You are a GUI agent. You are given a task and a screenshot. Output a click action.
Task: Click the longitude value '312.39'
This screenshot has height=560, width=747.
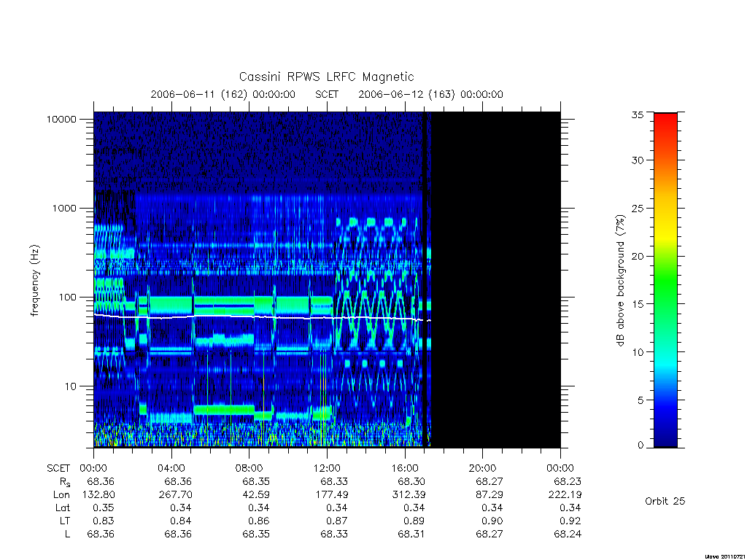[x=409, y=495]
